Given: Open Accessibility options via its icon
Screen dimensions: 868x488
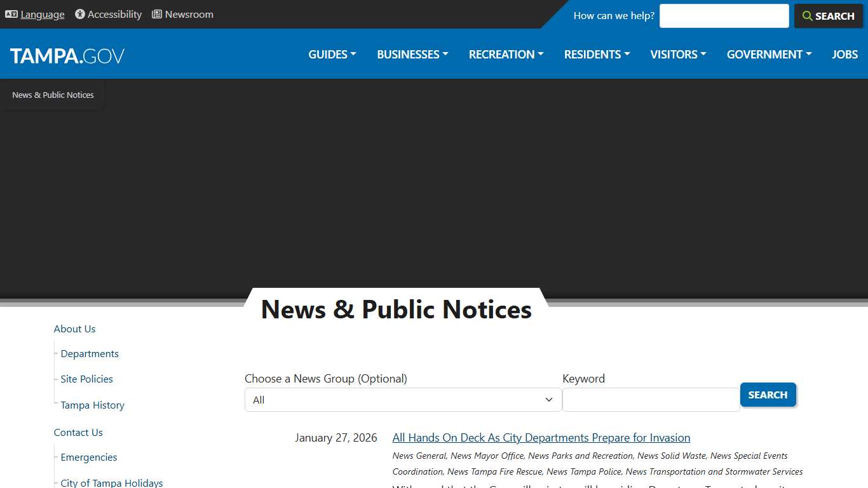Looking at the screenshot, I should tap(79, 14).
